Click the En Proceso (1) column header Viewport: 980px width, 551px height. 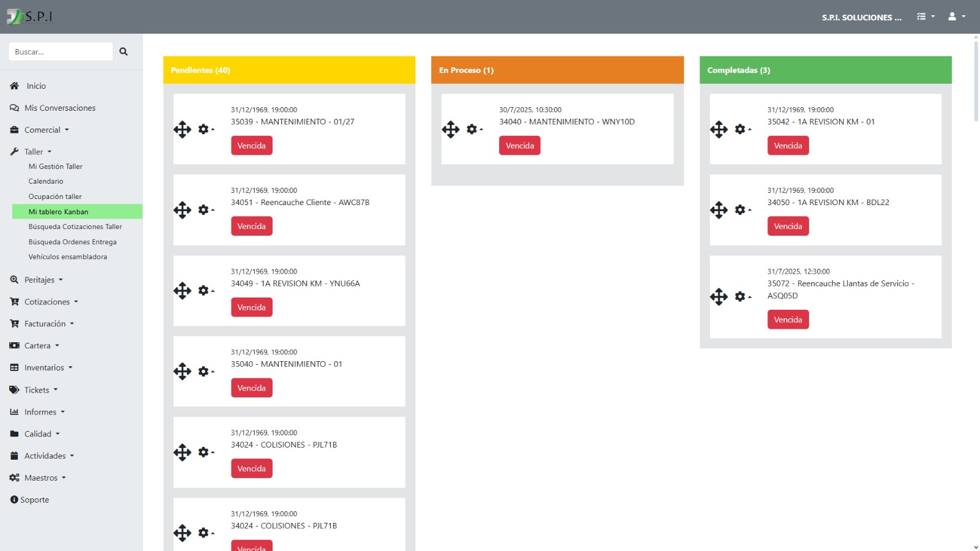click(557, 70)
